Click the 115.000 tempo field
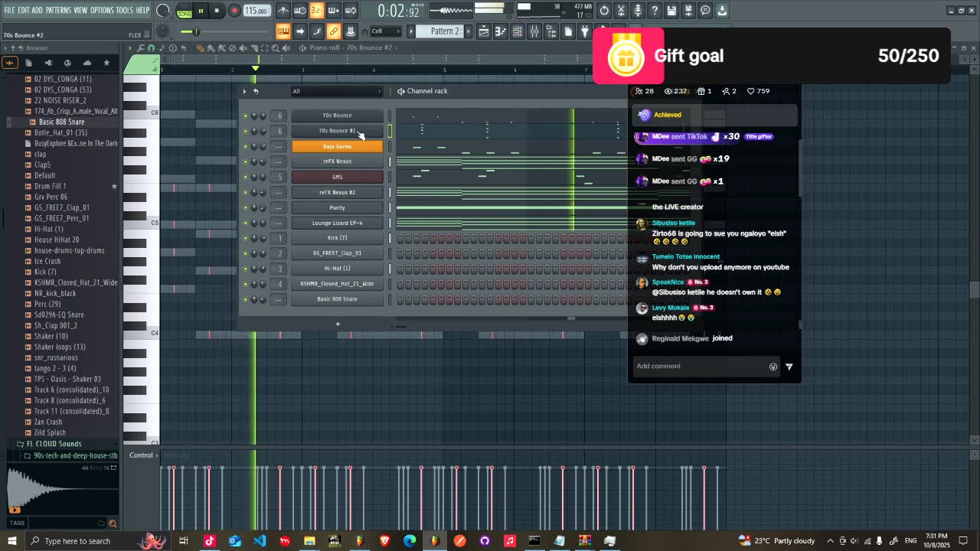Viewport: 980px width, 551px height. (x=256, y=11)
